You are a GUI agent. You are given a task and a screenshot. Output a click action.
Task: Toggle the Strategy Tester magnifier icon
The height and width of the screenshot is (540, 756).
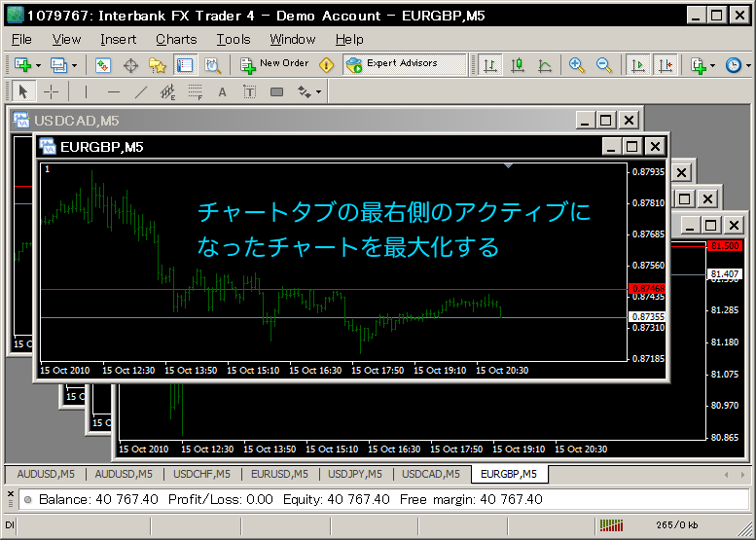(x=213, y=65)
